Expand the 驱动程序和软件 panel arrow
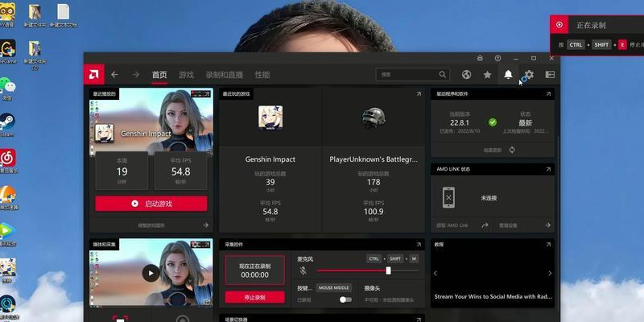Screen dimensions: 644x322 (548, 94)
